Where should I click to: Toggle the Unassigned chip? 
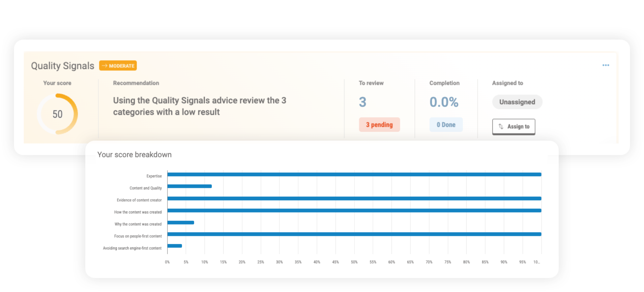[517, 102]
